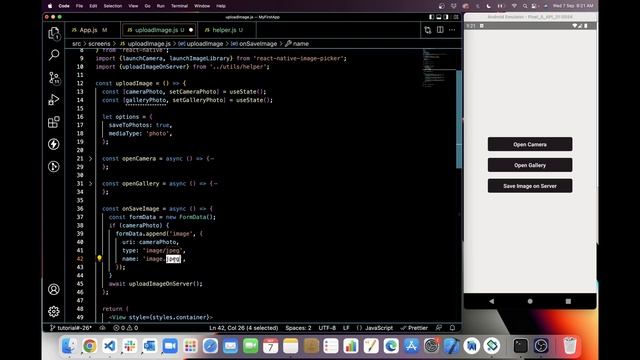The height and width of the screenshot is (360, 640).
Task: Open Slack from the dock
Action: pos(130,346)
